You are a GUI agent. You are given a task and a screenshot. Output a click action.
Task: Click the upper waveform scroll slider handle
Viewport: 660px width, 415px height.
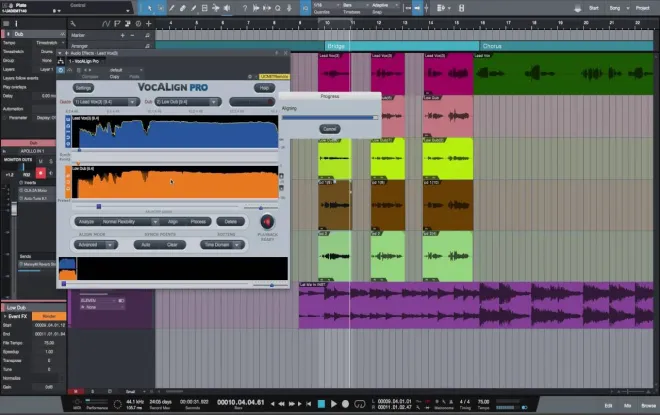pos(99,206)
